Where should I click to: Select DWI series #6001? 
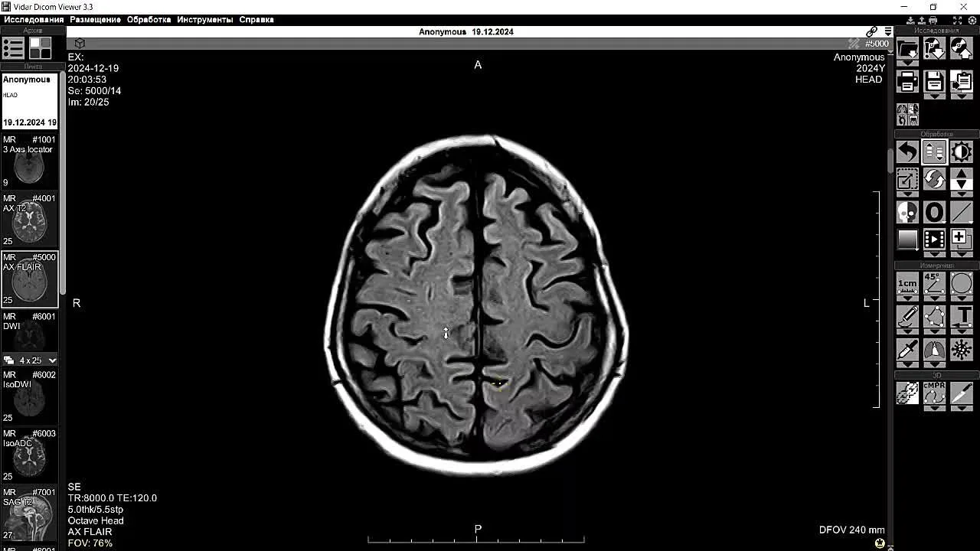point(30,331)
